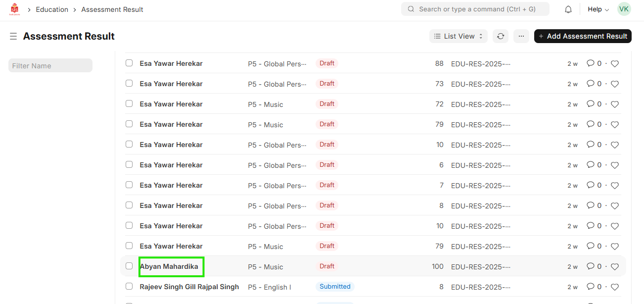Viewport: 644px width, 304px height.
Task: Tick the first Esa Yawar Herekar checkbox
Action: tap(129, 63)
